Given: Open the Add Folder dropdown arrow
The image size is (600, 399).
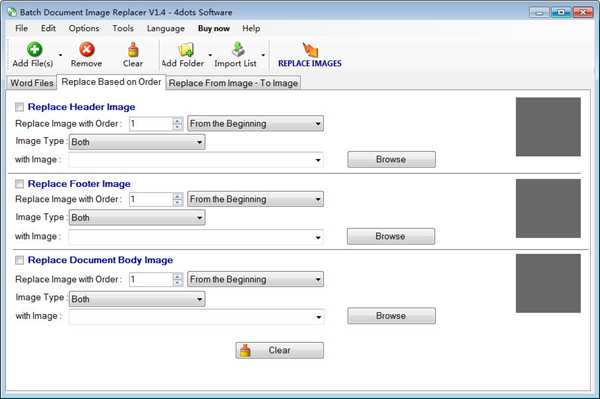Looking at the screenshot, I should (210, 55).
